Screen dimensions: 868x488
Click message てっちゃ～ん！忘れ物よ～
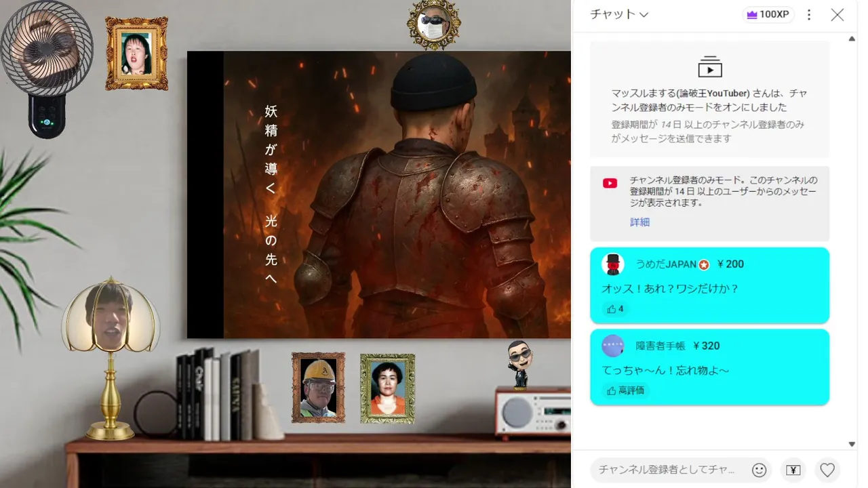666,371
